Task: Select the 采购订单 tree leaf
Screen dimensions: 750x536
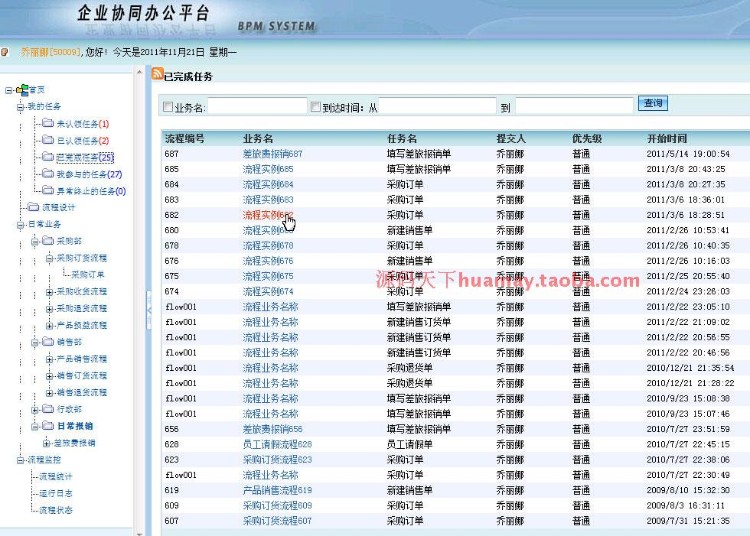Action: pyautogui.click(x=88, y=274)
